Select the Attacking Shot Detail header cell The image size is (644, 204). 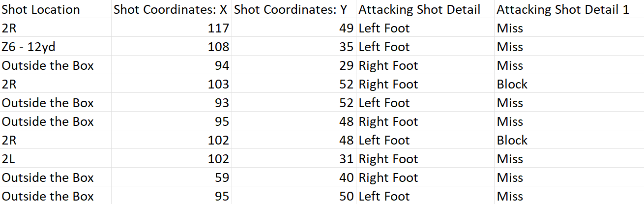click(x=425, y=9)
